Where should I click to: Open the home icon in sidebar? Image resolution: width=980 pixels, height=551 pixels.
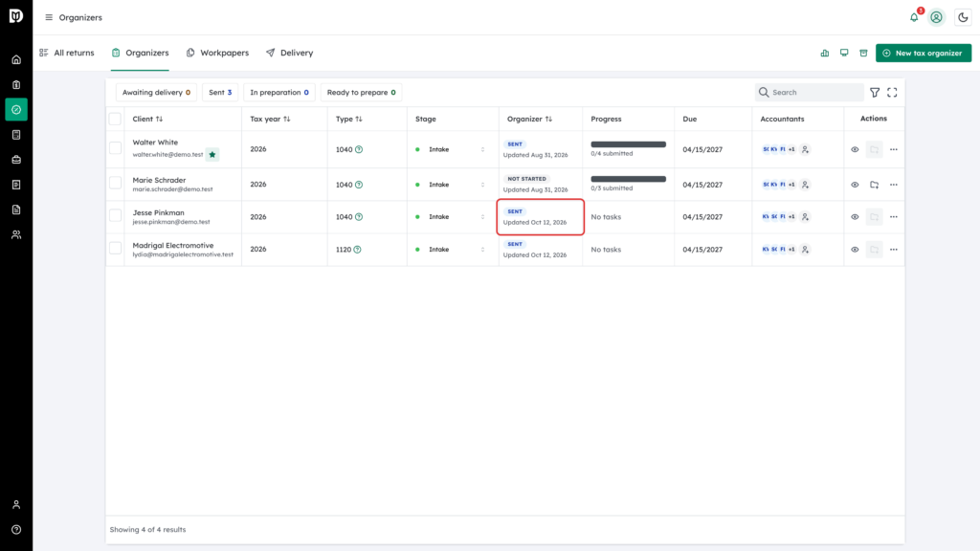[16, 60]
